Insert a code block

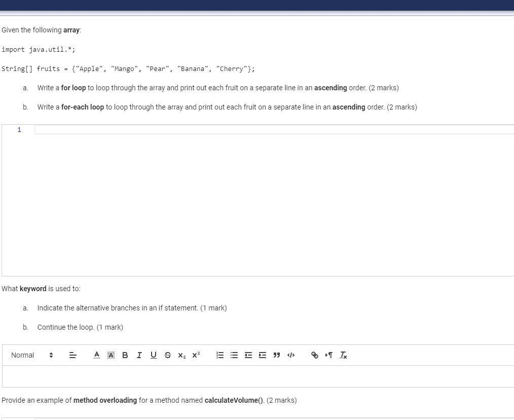(290, 355)
